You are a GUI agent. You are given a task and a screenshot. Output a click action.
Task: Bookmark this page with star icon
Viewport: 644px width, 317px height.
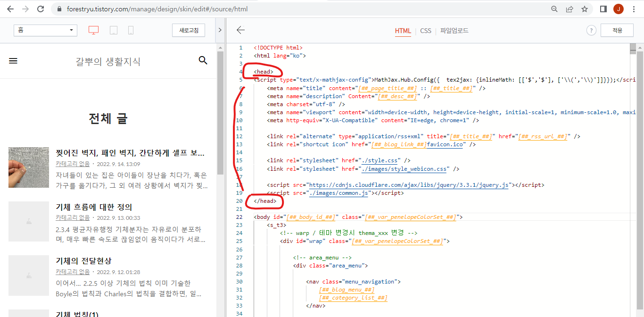pyautogui.click(x=585, y=9)
